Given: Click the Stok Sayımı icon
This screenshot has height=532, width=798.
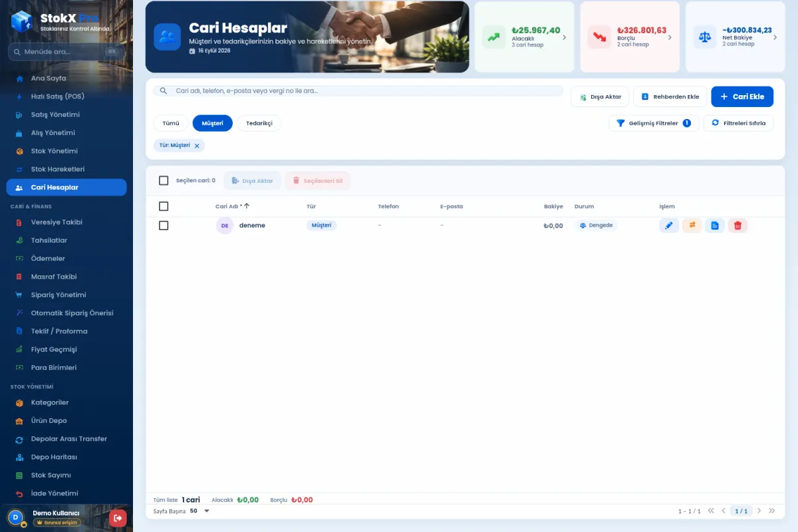Looking at the screenshot, I should [x=19, y=475].
